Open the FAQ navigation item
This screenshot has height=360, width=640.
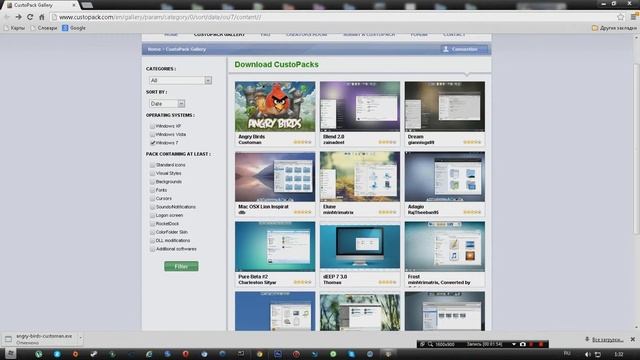[x=265, y=35]
